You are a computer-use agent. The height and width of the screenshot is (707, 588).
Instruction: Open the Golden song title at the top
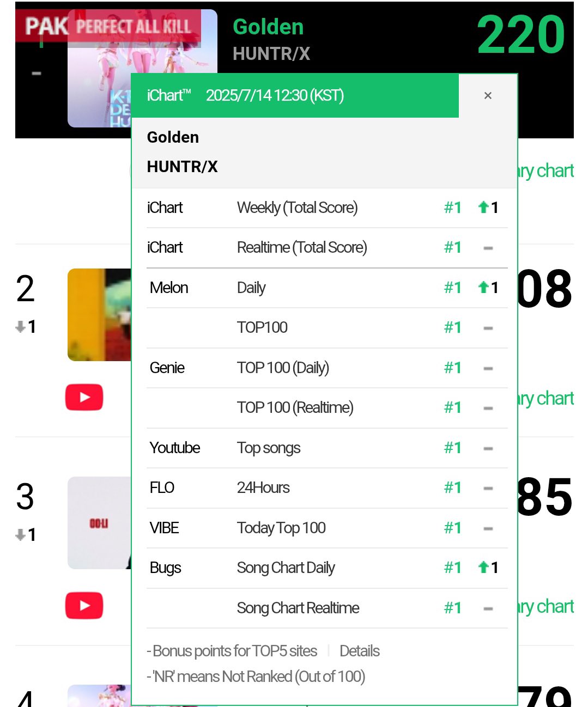point(268,27)
